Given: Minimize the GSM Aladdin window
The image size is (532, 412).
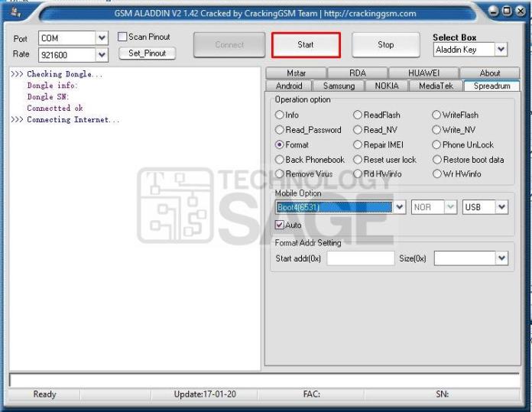Looking at the screenshot, I should click(x=494, y=11).
